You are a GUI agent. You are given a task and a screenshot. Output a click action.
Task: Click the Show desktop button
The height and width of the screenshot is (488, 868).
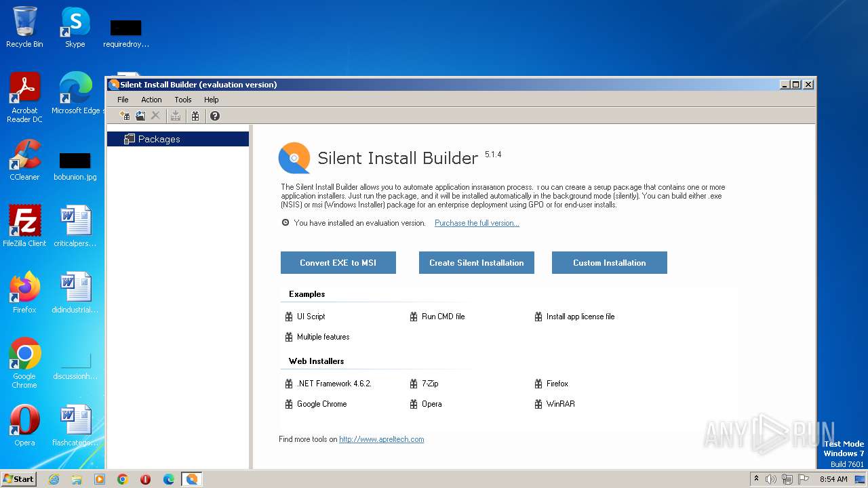(861, 479)
